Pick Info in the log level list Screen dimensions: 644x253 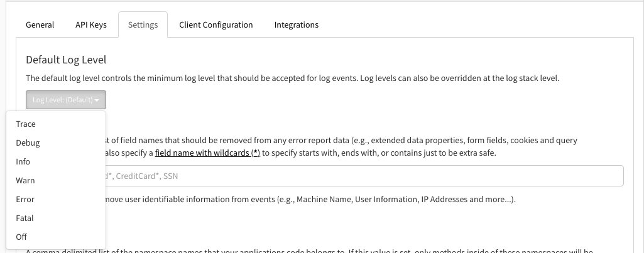[23, 162]
